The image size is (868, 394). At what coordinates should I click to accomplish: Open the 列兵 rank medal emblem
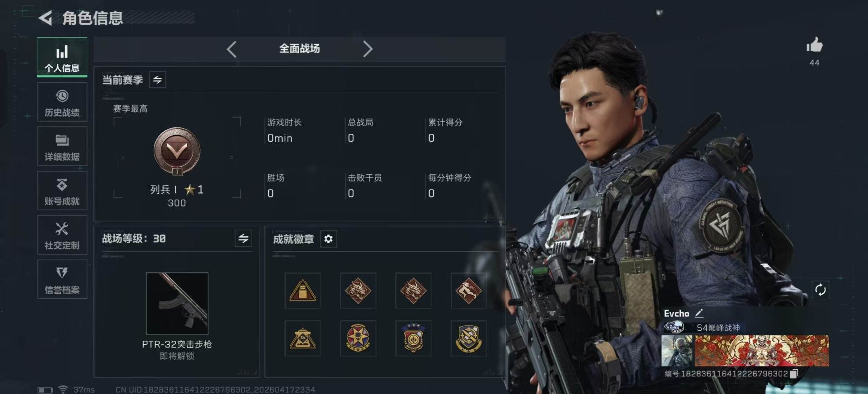pos(177,151)
